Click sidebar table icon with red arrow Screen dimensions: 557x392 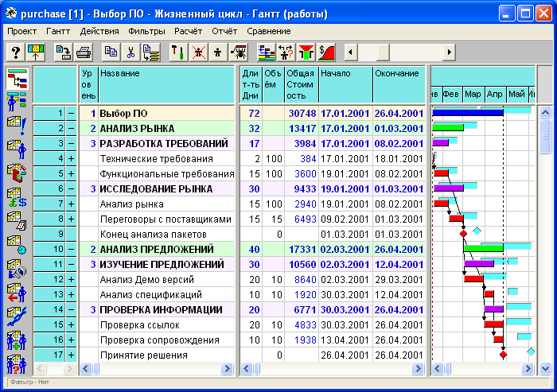(17, 293)
